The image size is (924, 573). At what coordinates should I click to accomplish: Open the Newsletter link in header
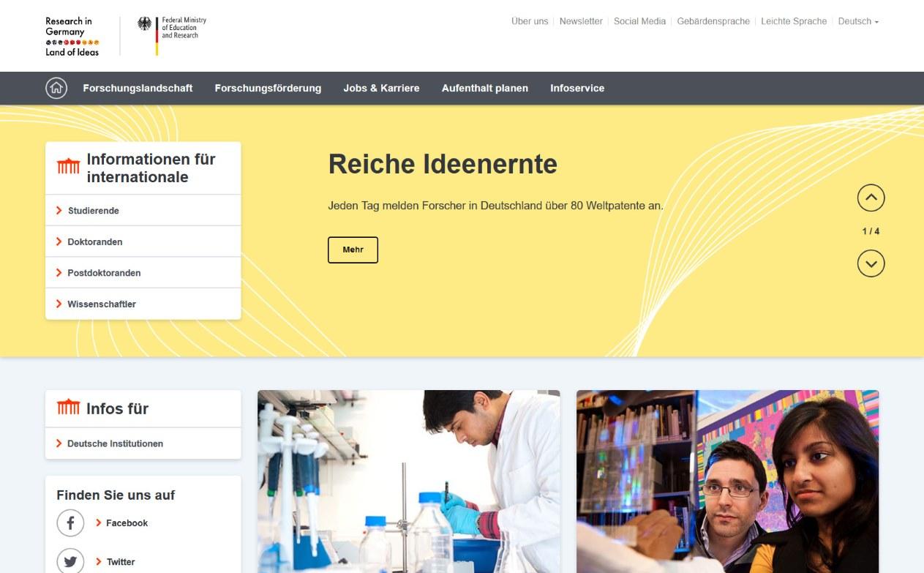581,21
